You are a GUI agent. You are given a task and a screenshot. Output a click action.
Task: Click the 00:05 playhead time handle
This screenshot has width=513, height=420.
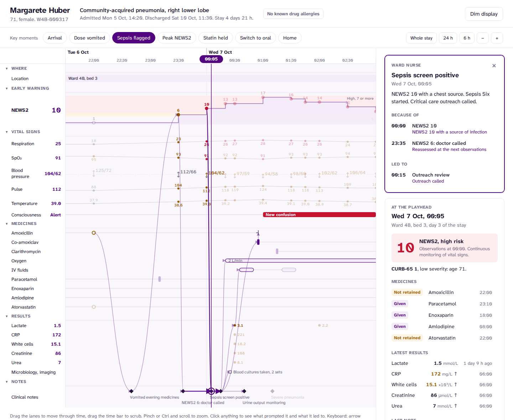point(211,59)
